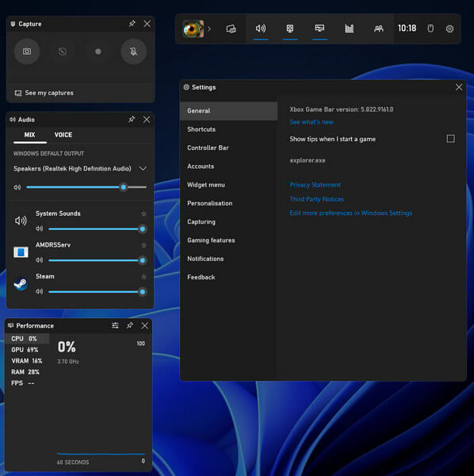Mute System Sounds with its speaker icon

tap(39, 228)
